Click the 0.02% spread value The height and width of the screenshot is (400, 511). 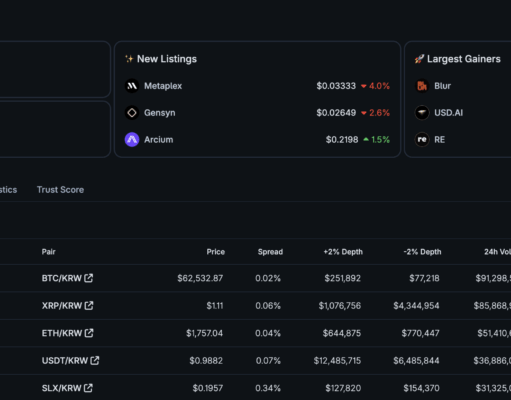[268, 278]
